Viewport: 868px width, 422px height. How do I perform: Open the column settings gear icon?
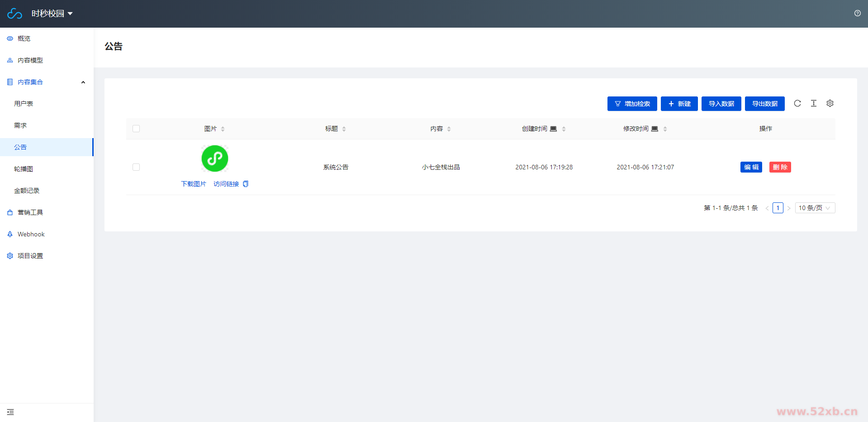[x=830, y=104]
